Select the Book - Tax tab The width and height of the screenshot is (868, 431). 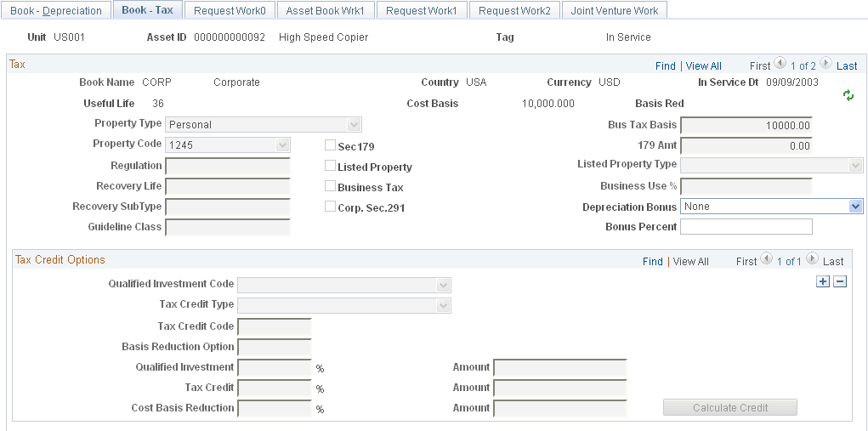click(147, 10)
